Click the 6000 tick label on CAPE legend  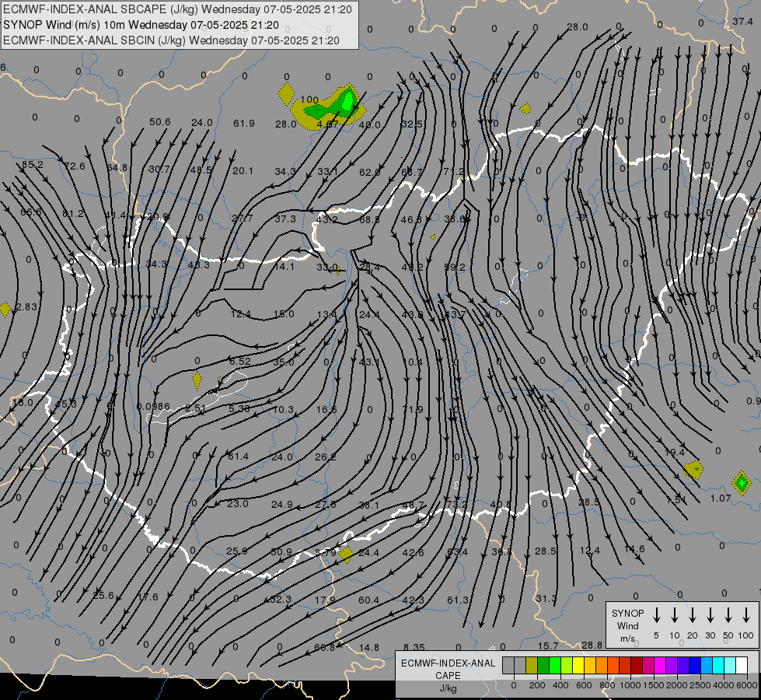(x=747, y=685)
